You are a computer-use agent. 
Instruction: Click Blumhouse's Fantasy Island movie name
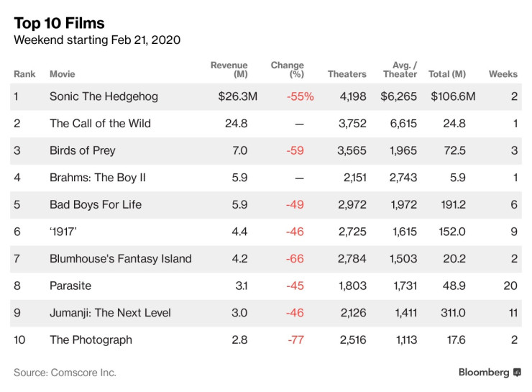(120, 258)
